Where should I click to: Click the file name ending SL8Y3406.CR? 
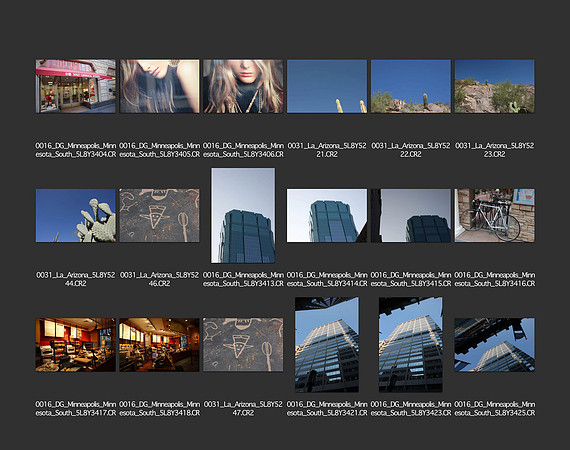[243, 150]
